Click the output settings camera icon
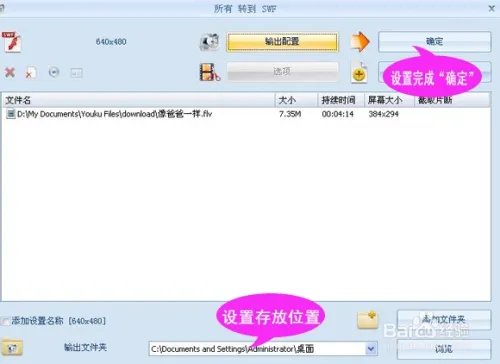 point(209,42)
